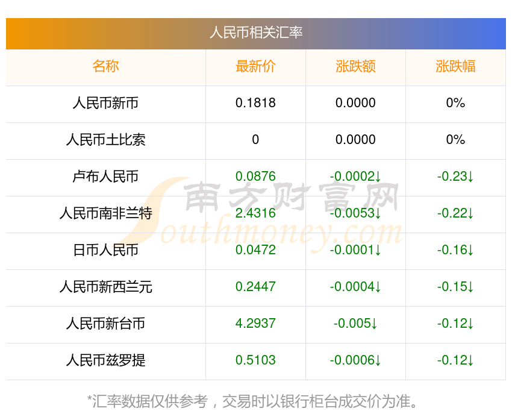The image size is (512, 420).
Task: Click the 4.2937 price for 新台币
Action: 255,324
